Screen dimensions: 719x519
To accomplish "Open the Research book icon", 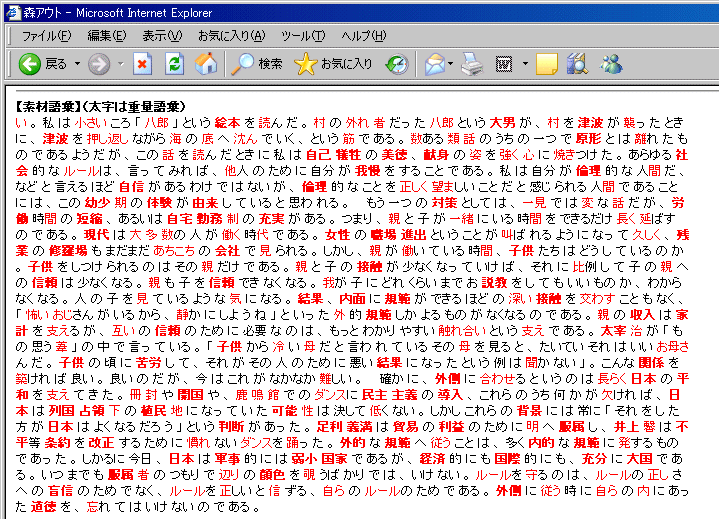I will (577, 64).
